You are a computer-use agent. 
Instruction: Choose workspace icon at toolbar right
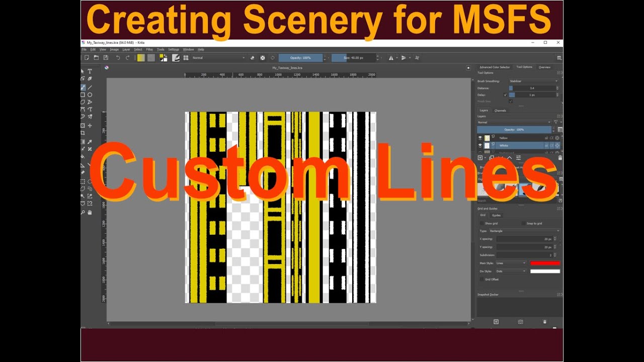coord(559,58)
